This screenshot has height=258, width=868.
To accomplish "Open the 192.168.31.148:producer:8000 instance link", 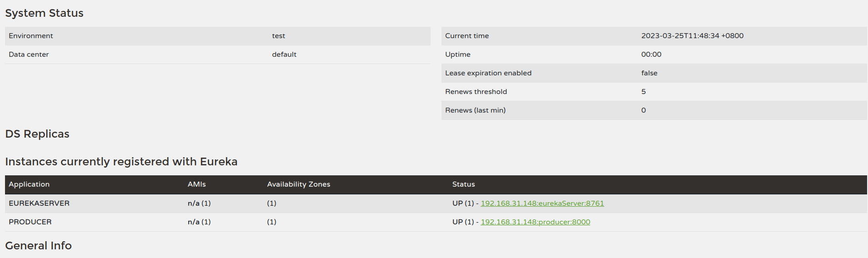I will (535, 222).
